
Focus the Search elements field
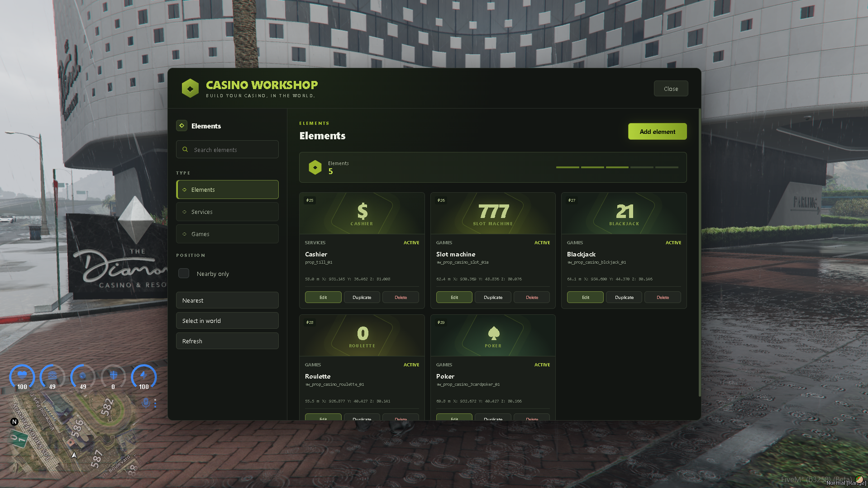(x=227, y=149)
